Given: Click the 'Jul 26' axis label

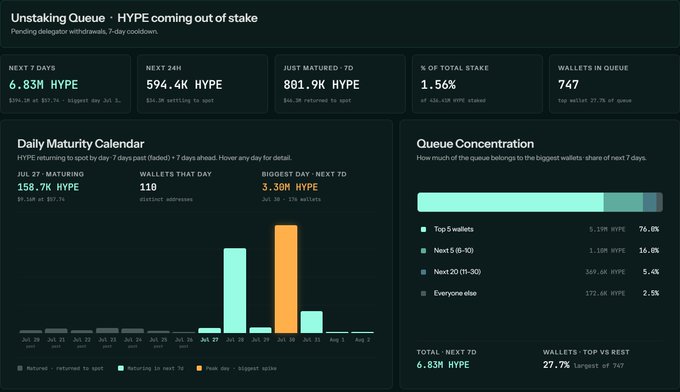Looking at the screenshot, I should pyautogui.click(x=184, y=340).
